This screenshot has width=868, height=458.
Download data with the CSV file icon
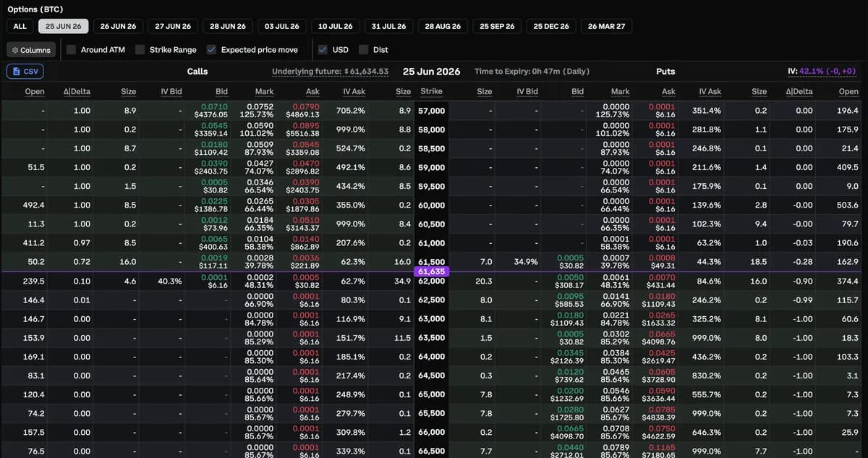[x=25, y=72]
